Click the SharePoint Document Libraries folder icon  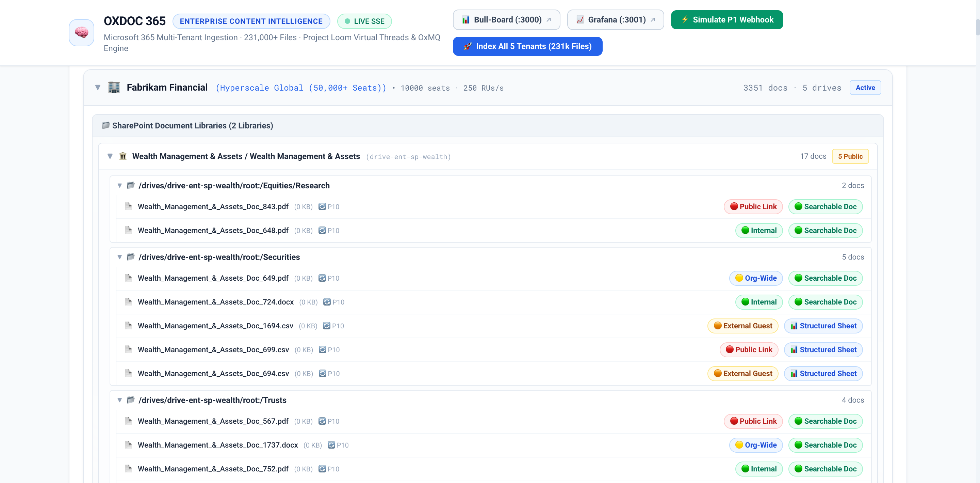pos(106,125)
